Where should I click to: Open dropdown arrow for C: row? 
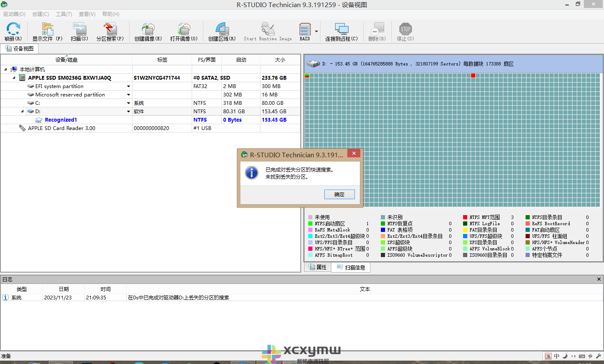[128, 103]
